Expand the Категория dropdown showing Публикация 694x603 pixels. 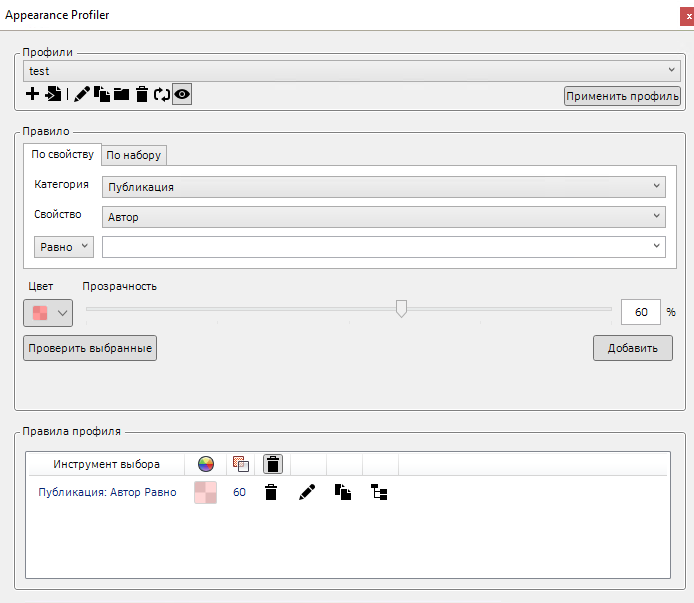(x=383, y=186)
